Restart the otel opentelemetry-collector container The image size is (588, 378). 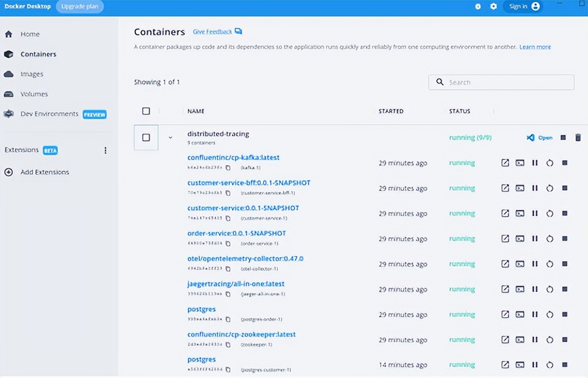point(550,264)
